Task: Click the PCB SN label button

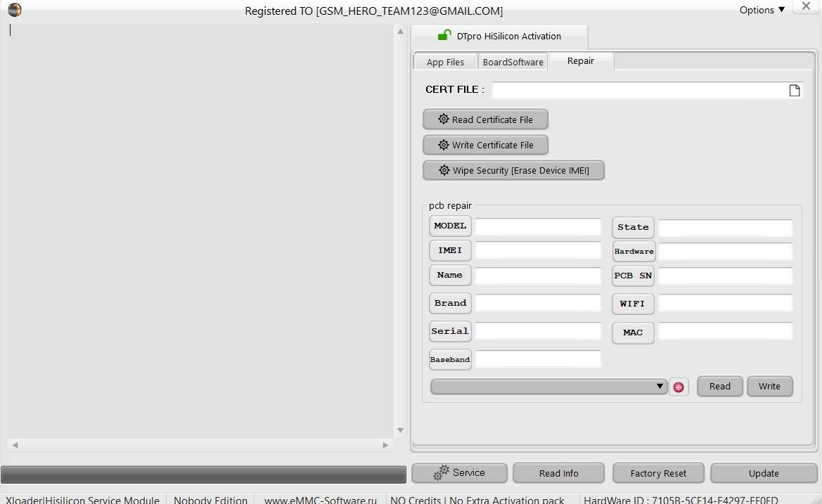Action: point(633,276)
